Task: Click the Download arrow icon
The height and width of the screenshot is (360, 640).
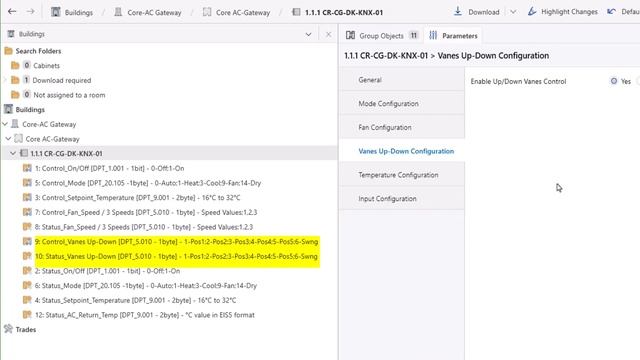Action: (458, 11)
